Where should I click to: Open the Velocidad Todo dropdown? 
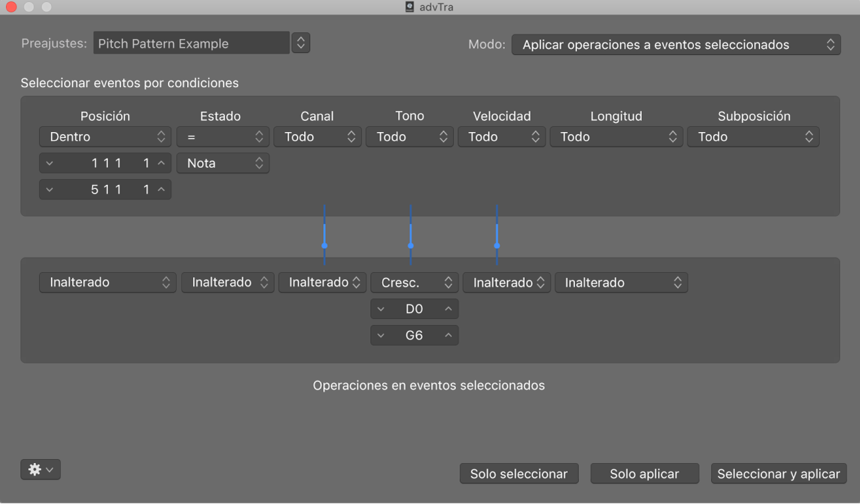[502, 137]
